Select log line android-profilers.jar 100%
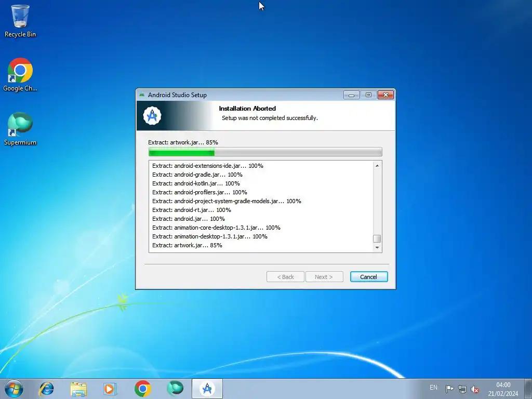 tap(199, 192)
